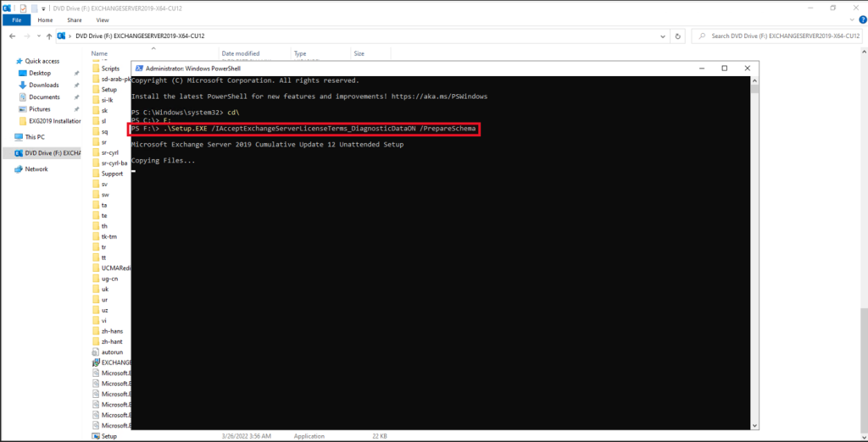868x442 pixels.
Task: Open the File tab in Explorer
Action: click(17, 20)
